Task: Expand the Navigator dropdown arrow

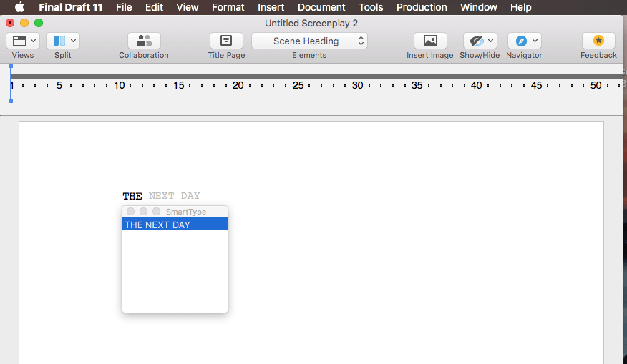Action: click(x=535, y=41)
